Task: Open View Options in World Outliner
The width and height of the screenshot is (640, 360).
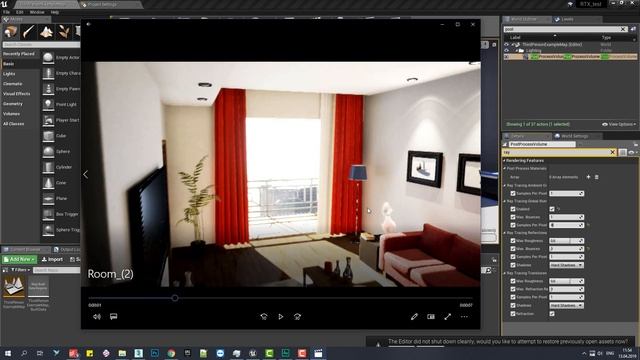Action: point(619,124)
